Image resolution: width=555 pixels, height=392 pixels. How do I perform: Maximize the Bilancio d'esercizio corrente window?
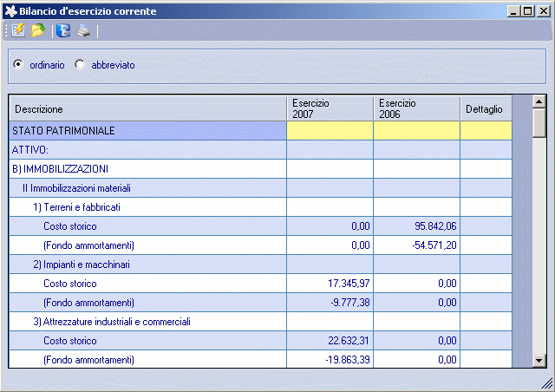528,11
